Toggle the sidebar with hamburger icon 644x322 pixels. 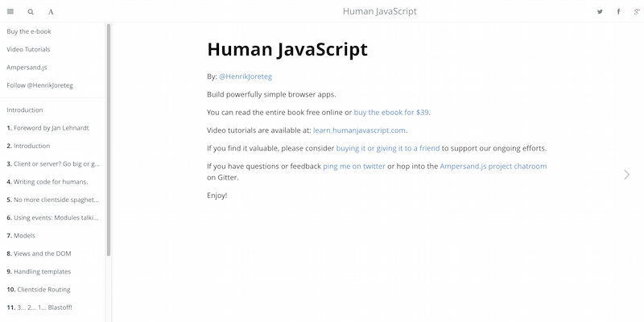[10, 12]
